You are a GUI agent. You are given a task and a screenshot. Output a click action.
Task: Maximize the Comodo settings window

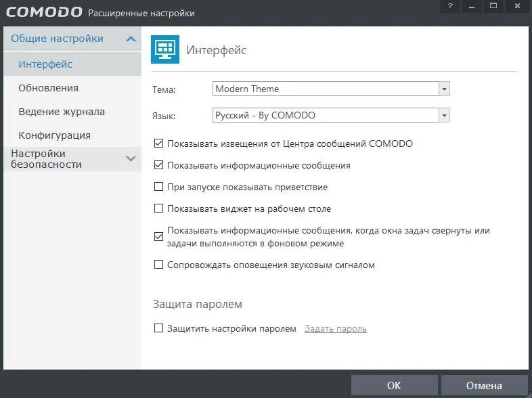coord(493,6)
